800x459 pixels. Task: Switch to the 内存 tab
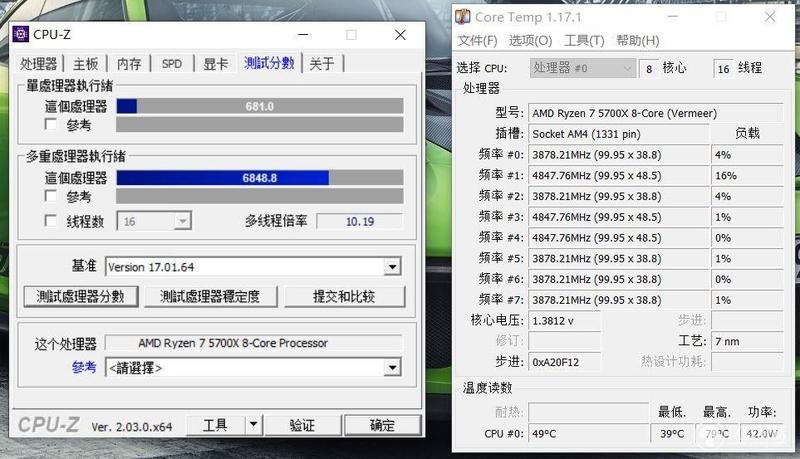pos(129,64)
